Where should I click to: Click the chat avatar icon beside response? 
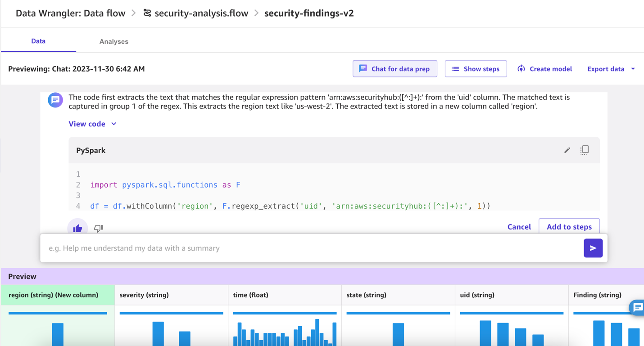coord(55,100)
